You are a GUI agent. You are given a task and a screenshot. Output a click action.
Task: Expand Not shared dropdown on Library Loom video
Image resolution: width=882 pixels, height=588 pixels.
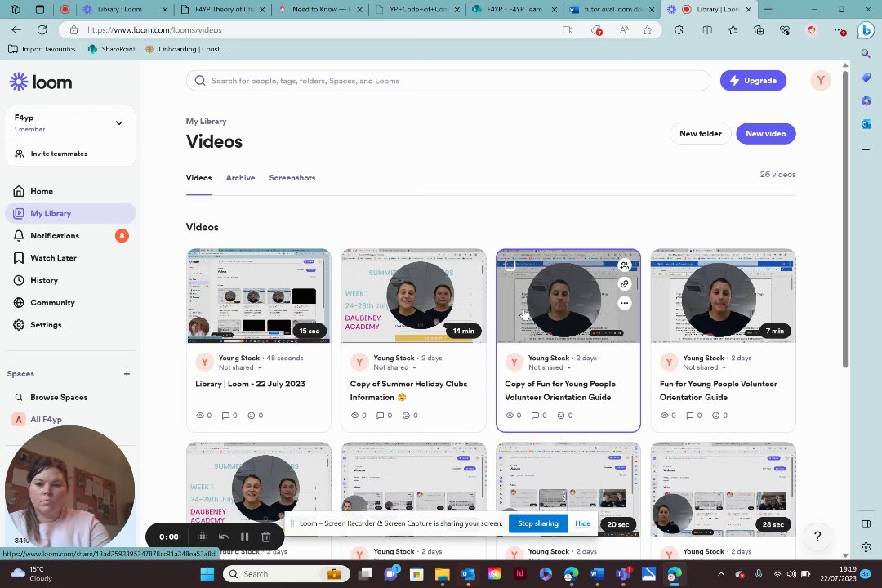[240, 367]
